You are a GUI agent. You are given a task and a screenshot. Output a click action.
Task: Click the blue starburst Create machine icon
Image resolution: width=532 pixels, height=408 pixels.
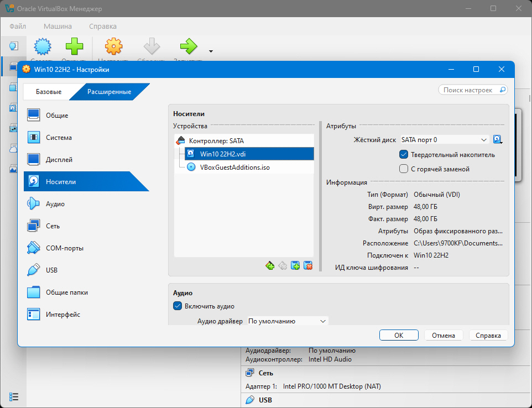coord(43,46)
